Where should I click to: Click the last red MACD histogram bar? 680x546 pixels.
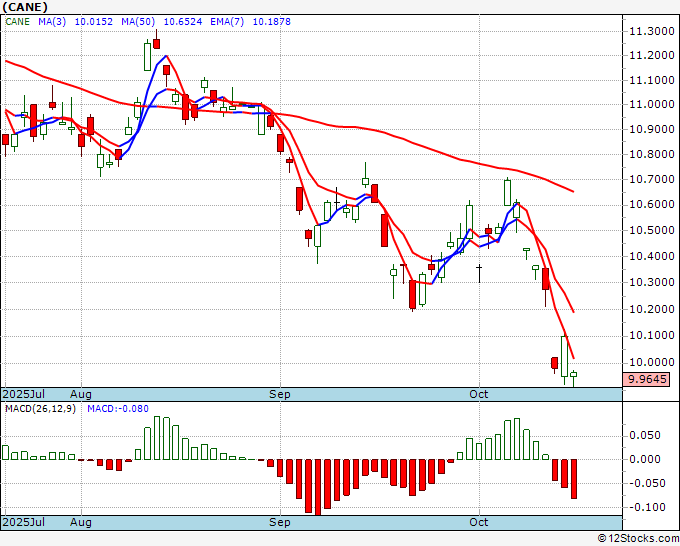pyautogui.click(x=574, y=479)
